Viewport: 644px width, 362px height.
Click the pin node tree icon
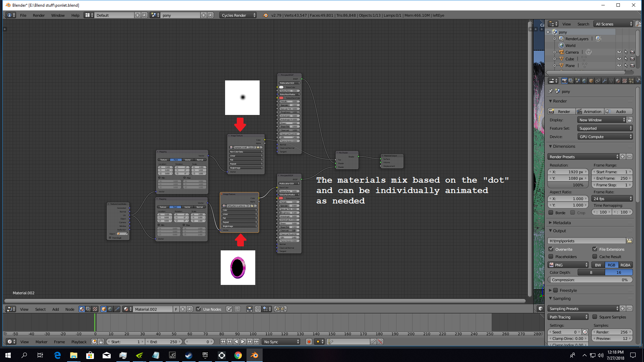[x=229, y=309]
